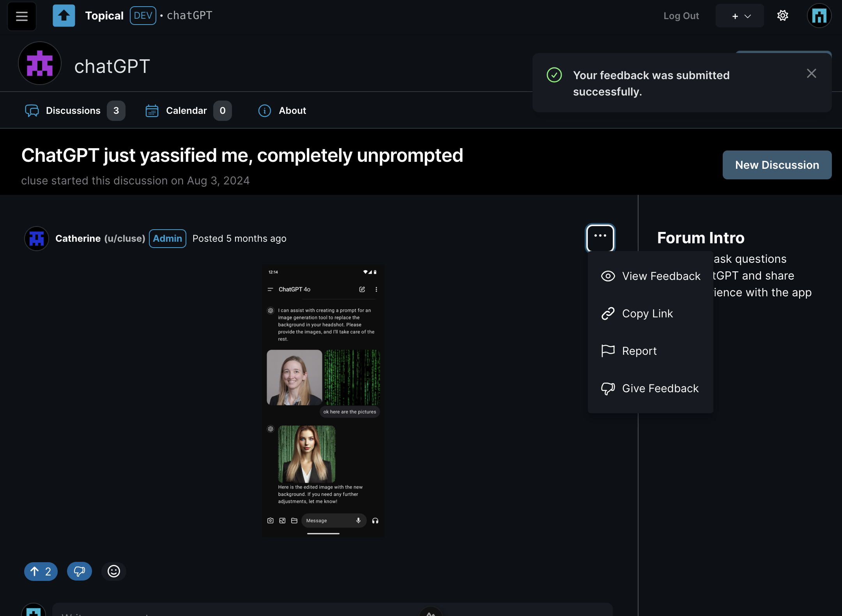This screenshot has width=842, height=616.
Task: Select Report from menu
Action: coord(651,351)
